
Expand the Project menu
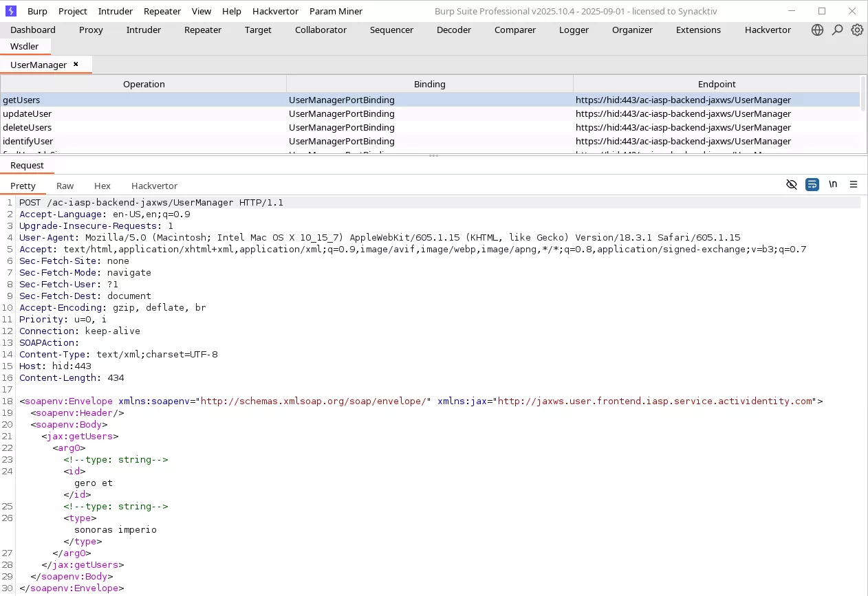point(72,11)
